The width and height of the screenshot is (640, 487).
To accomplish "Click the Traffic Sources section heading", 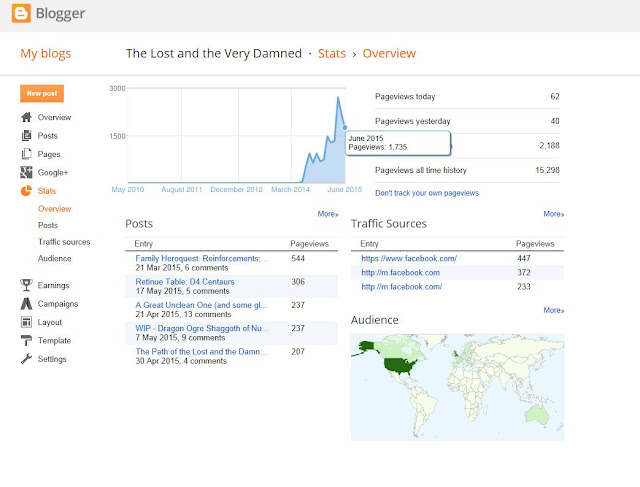I will click(389, 224).
